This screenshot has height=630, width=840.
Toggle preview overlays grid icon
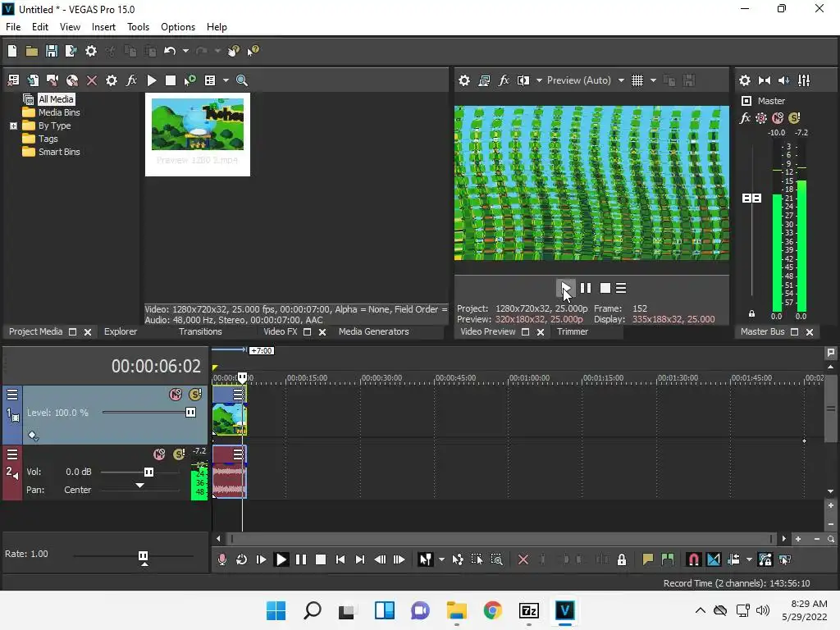tap(637, 80)
